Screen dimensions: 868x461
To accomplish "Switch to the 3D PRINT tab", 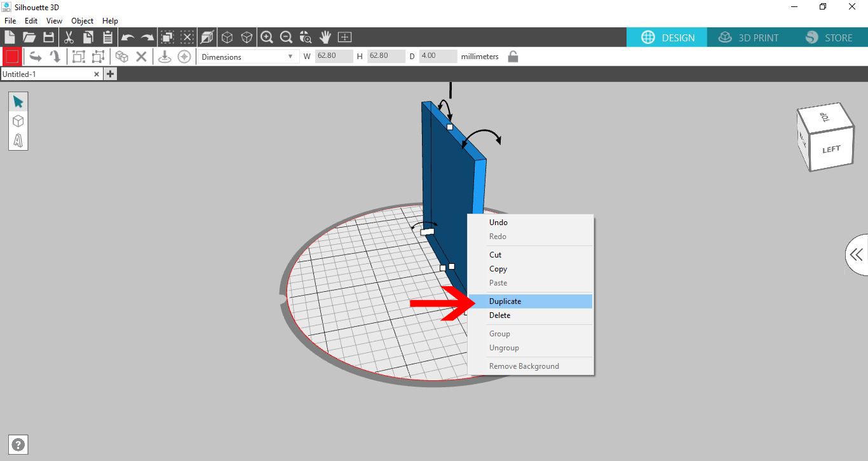I will tap(748, 38).
